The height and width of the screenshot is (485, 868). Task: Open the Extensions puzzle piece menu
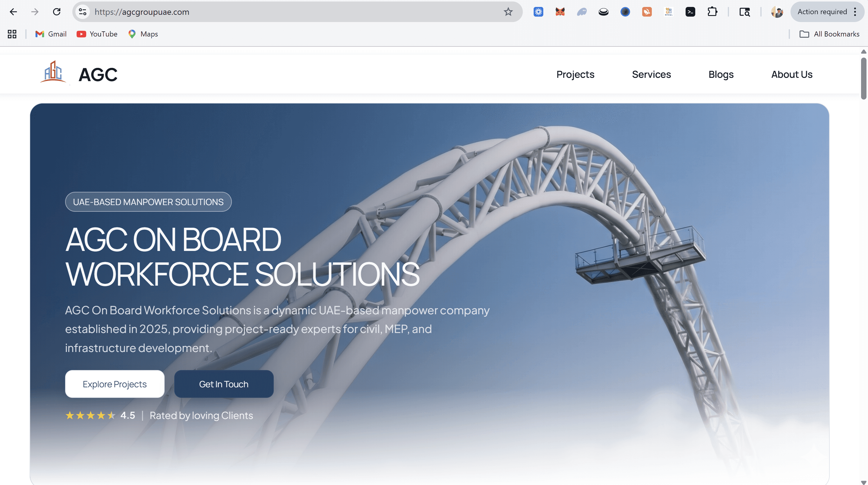(712, 12)
